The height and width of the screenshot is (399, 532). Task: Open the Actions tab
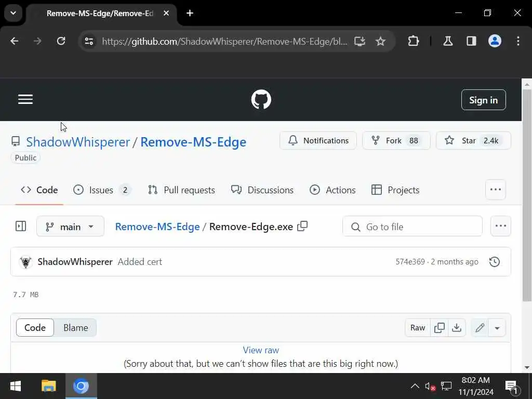tap(332, 190)
